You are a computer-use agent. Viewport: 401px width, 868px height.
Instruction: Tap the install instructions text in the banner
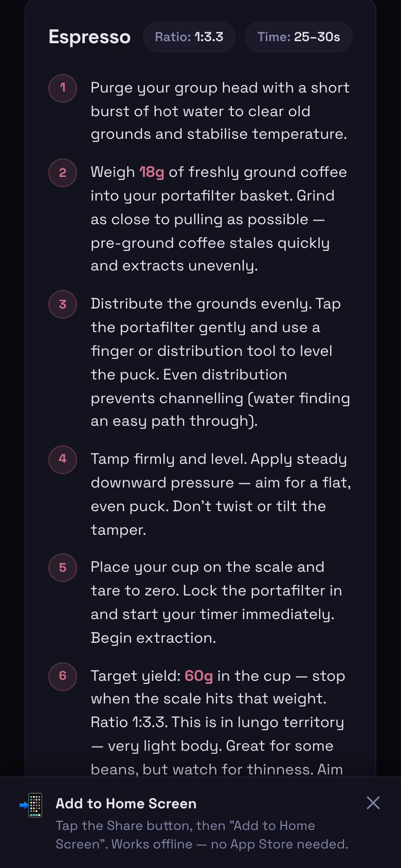click(x=200, y=834)
